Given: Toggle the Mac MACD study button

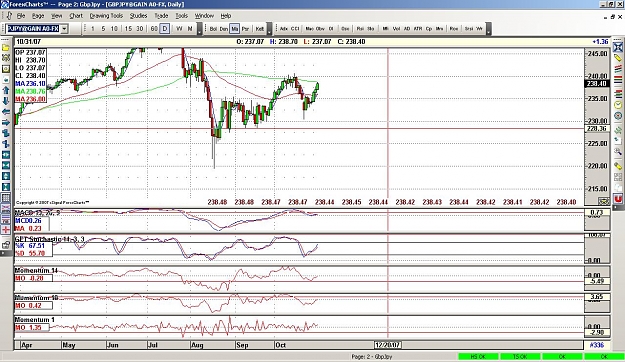Looking at the screenshot, I should click(309, 29).
